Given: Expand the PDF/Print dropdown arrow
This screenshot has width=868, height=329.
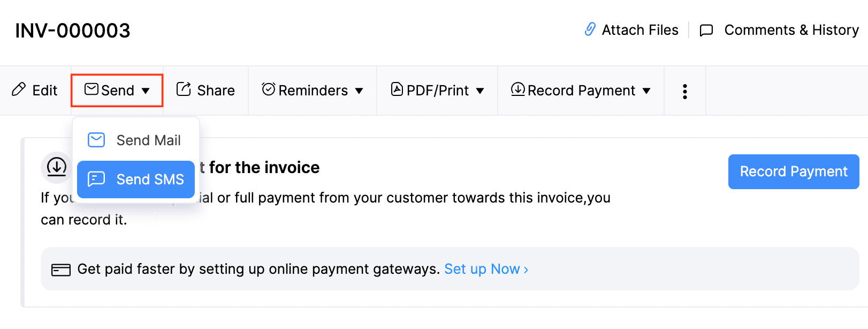Looking at the screenshot, I should click(480, 91).
